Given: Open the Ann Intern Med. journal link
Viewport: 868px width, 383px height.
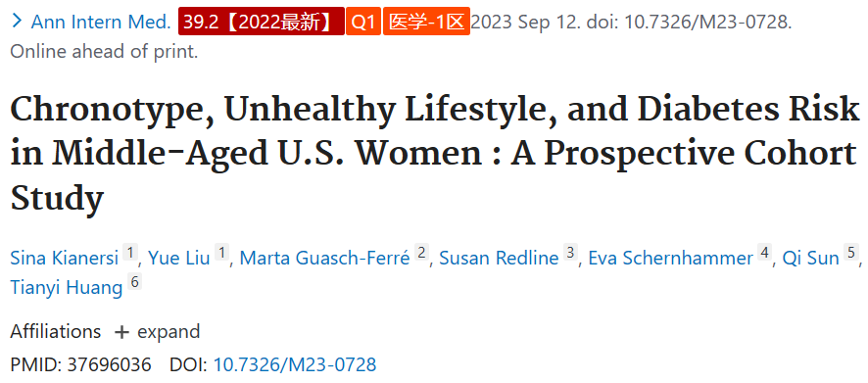Looking at the screenshot, I should click(101, 23).
